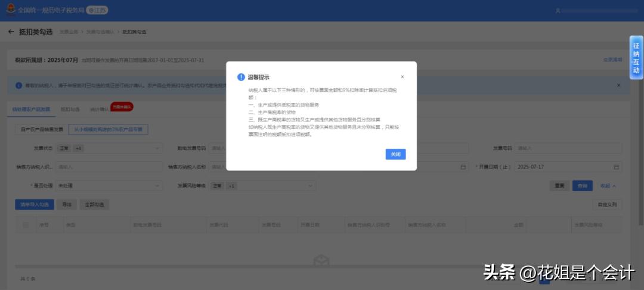Click the 销售方纳税人识别号 input field
The width and height of the screenshot is (644, 290).
tap(109, 167)
